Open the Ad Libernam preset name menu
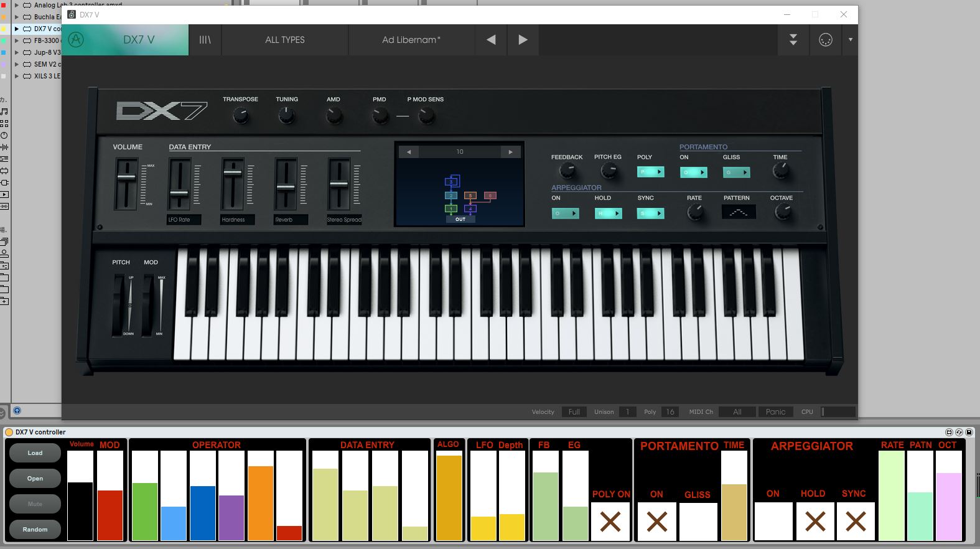This screenshot has height=549, width=980. pos(411,40)
